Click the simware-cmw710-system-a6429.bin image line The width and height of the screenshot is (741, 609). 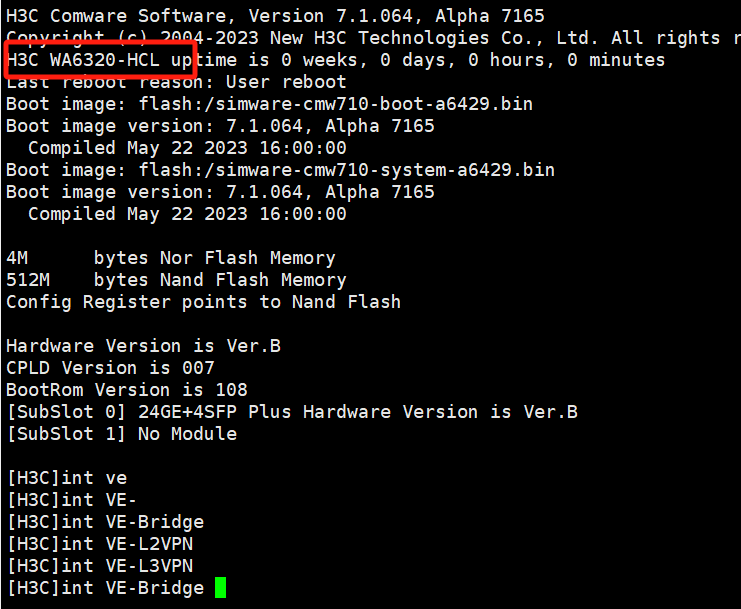[x=280, y=170]
